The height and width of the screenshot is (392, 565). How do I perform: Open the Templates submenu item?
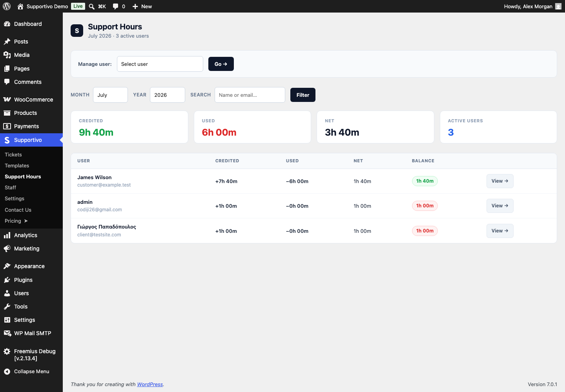pyautogui.click(x=17, y=166)
